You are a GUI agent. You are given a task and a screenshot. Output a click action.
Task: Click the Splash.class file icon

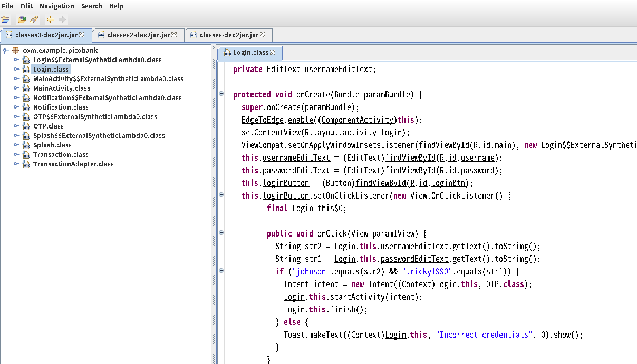point(26,145)
